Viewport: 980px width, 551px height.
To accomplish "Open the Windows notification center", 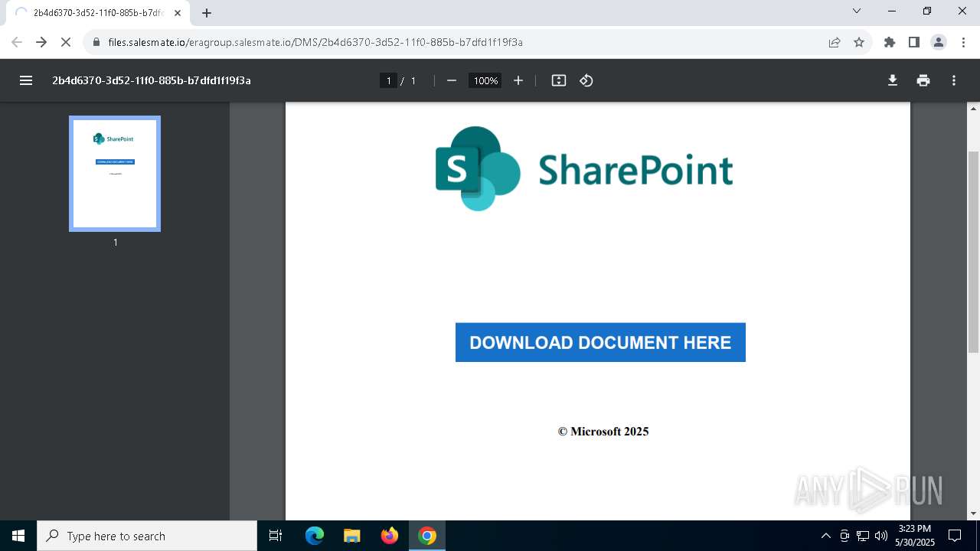I will click(955, 536).
